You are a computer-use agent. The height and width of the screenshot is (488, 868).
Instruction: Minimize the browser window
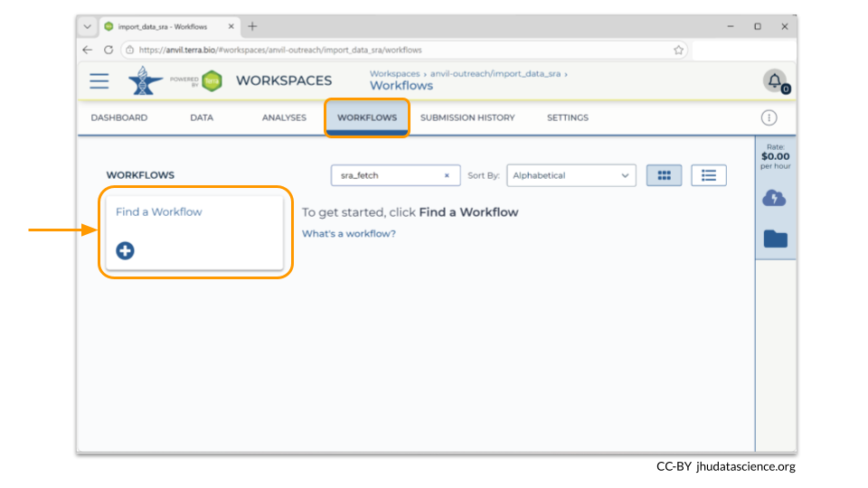click(731, 26)
